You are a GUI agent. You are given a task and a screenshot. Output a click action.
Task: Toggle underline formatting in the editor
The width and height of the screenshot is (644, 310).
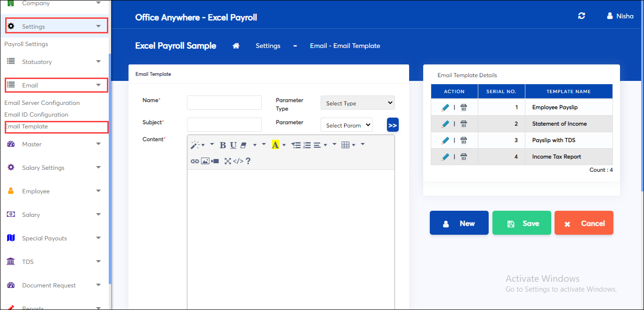pyautogui.click(x=233, y=145)
